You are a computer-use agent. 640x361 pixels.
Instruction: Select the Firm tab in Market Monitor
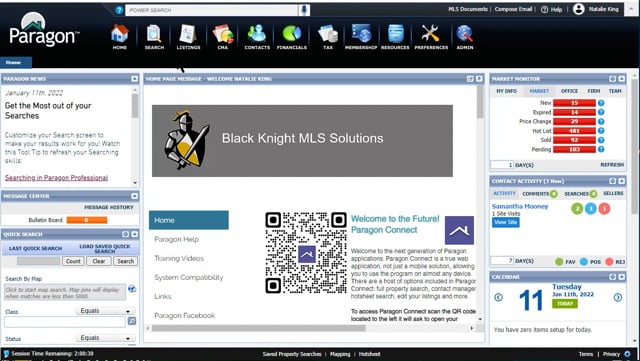pyautogui.click(x=594, y=91)
